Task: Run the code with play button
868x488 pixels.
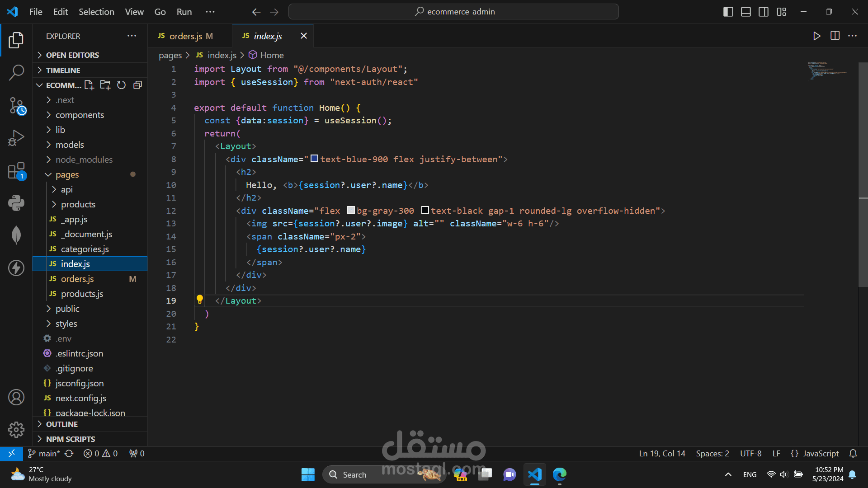Action: [816, 36]
